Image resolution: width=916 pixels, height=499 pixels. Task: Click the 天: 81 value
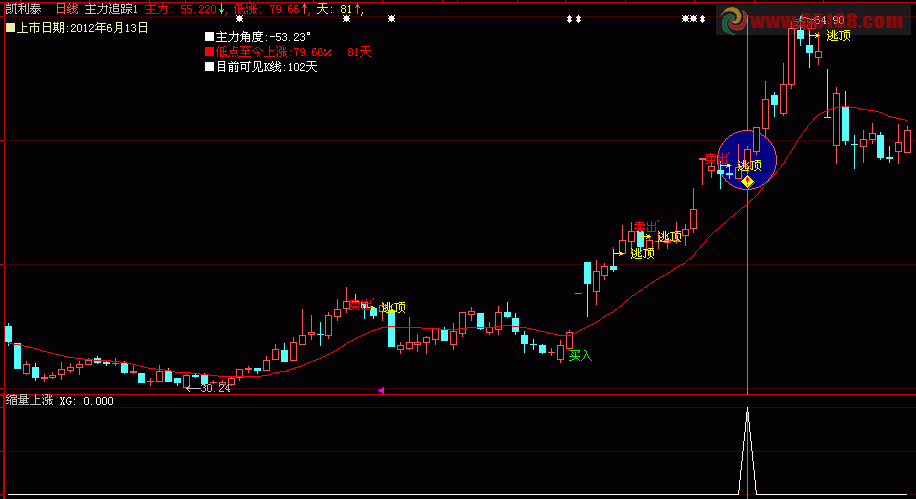339,9
